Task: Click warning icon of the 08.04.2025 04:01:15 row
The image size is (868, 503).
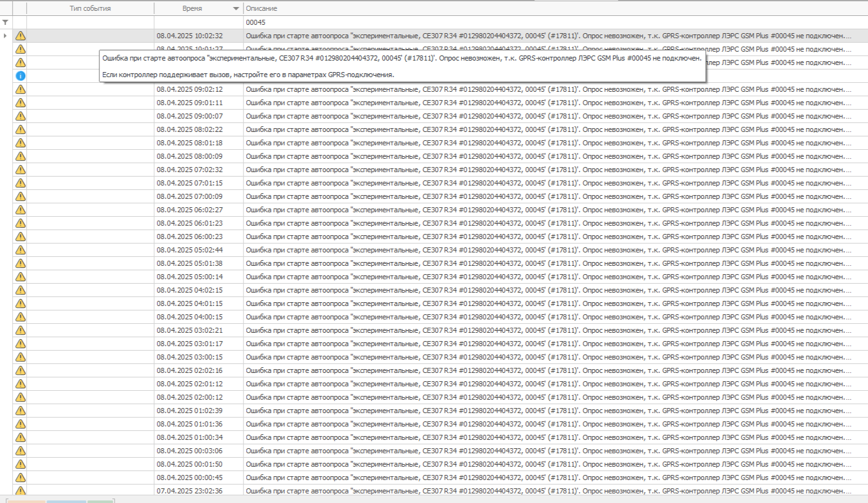Action: tap(20, 303)
